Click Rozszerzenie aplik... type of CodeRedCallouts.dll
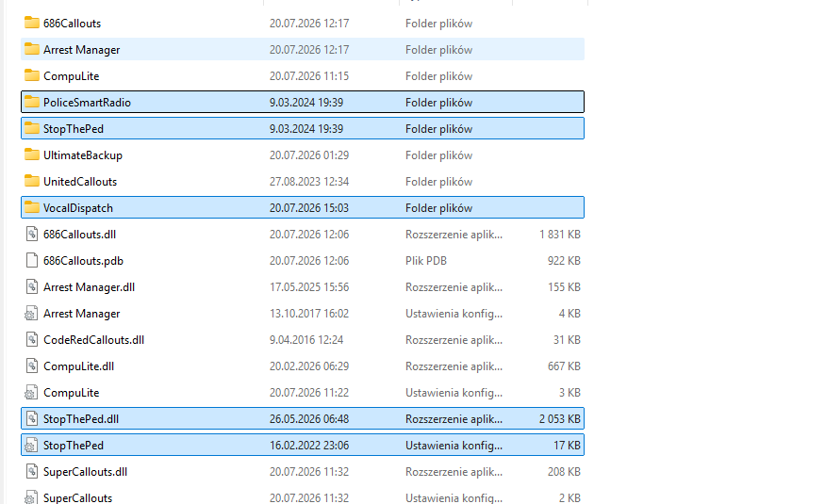This screenshot has width=825, height=504. coord(454,339)
